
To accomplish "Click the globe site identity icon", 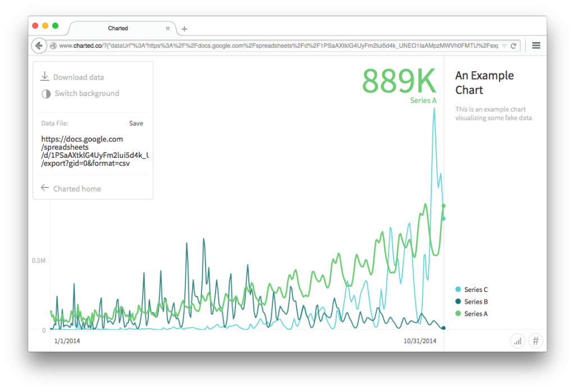I will 53,46.
